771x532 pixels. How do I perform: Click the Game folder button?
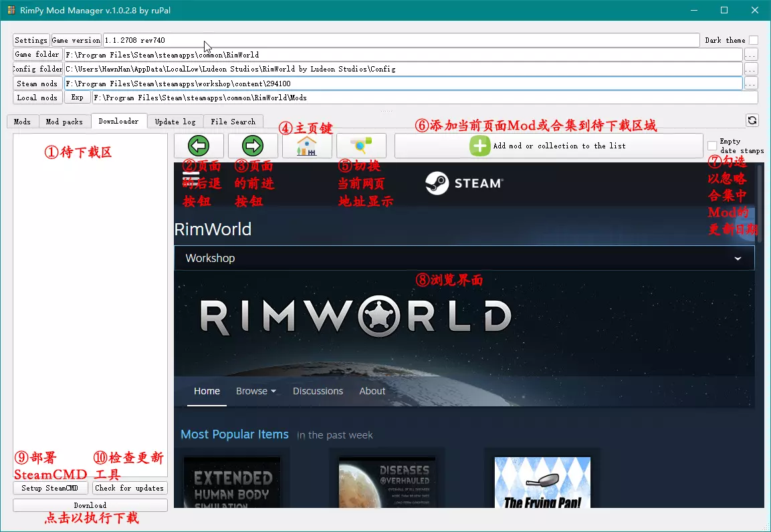[x=37, y=55]
